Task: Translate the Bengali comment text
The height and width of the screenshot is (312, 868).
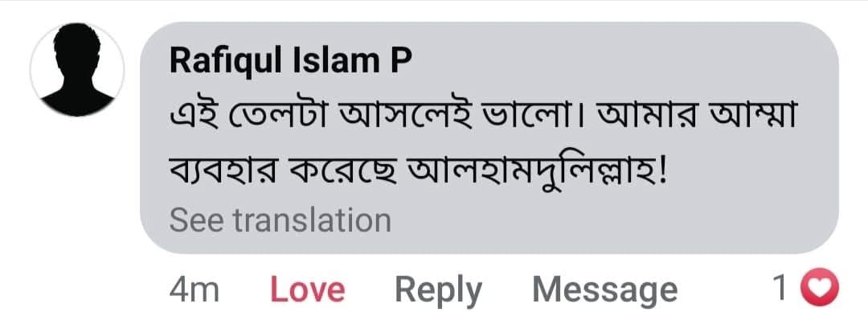Action: pyautogui.click(x=280, y=220)
